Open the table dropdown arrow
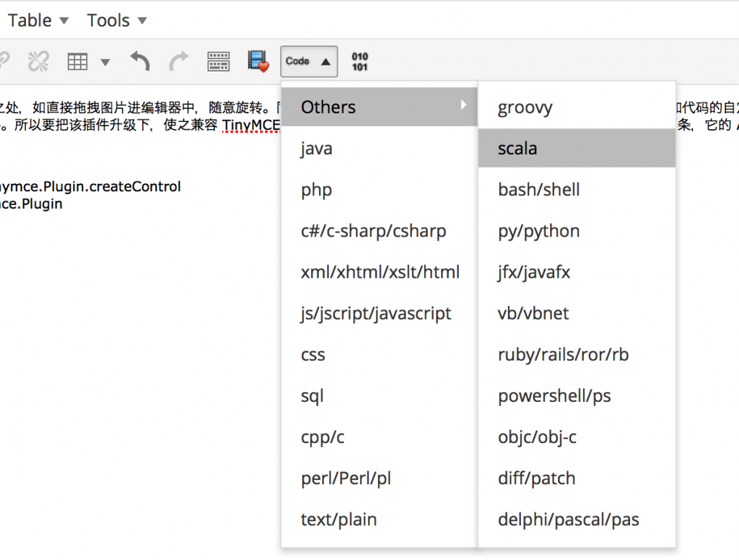 (105, 62)
